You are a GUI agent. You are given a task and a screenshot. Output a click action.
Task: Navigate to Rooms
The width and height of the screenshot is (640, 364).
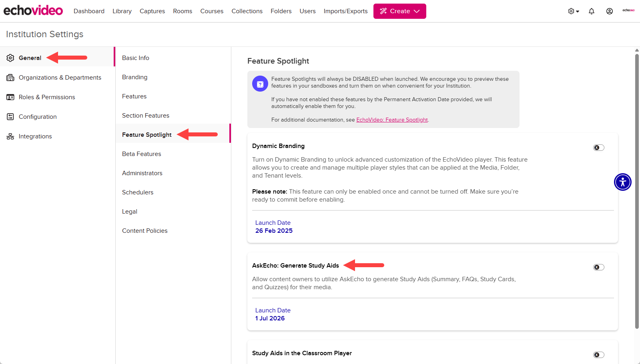(x=183, y=11)
